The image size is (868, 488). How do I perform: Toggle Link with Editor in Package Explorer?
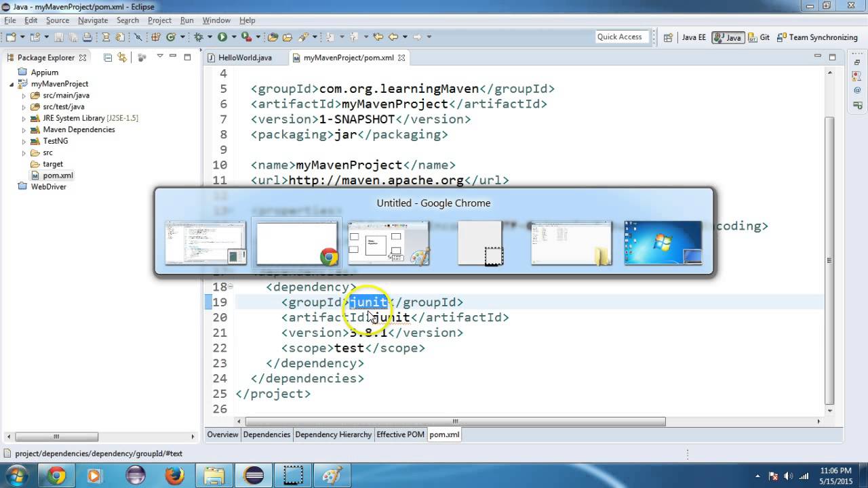(122, 58)
